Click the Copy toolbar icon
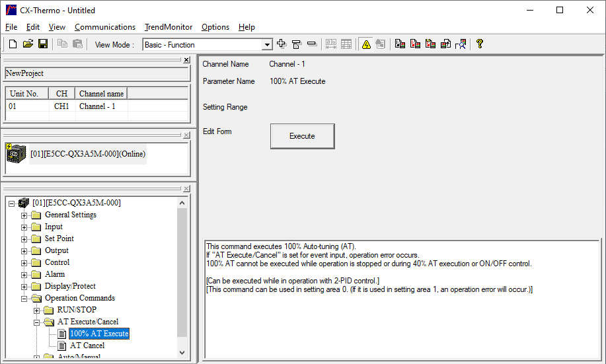Image resolution: width=606 pixels, height=364 pixels. [x=62, y=44]
